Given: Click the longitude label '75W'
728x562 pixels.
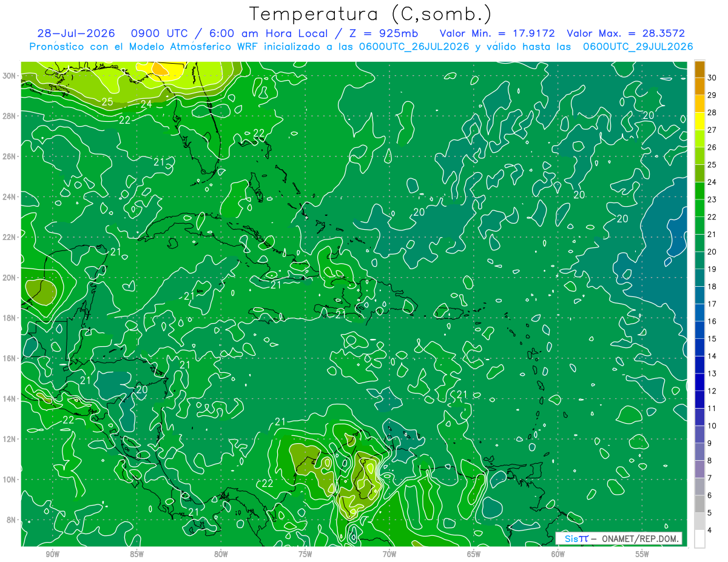Looking at the screenshot, I should (x=305, y=554).
